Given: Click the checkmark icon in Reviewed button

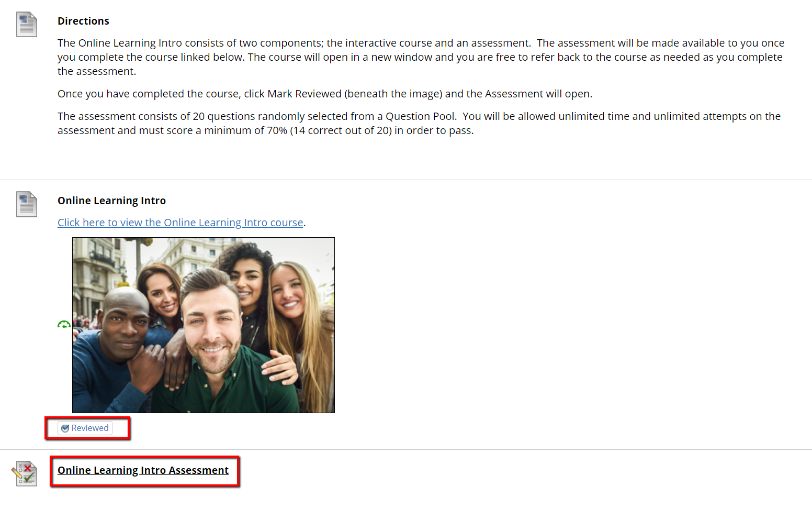Looking at the screenshot, I should coord(65,428).
